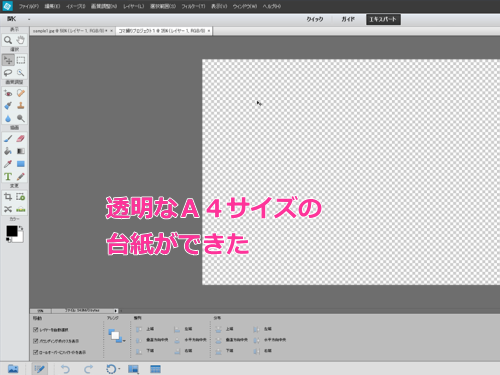Select the Rectangular Marquee tool
The image size is (500, 375).
pyautogui.click(x=21, y=60)
